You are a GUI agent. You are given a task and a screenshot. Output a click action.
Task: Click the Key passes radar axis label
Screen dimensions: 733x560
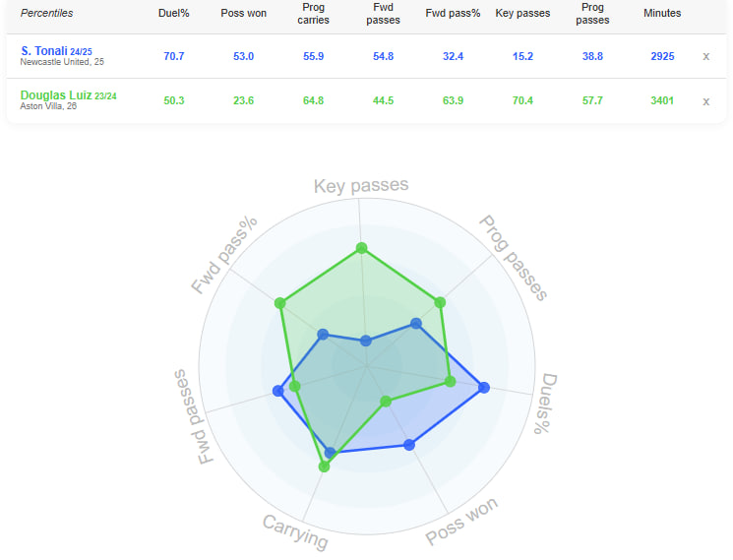[x=361, y=185]
